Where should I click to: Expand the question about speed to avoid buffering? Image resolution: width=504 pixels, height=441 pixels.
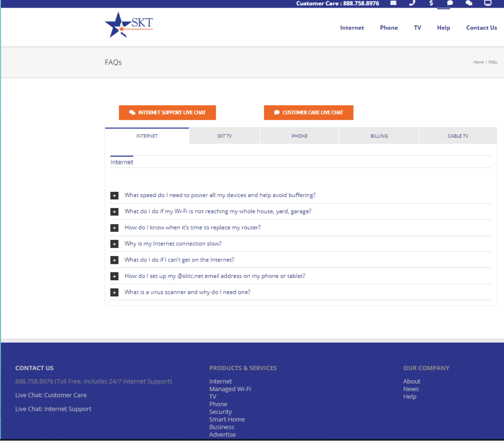click(114, 195)
